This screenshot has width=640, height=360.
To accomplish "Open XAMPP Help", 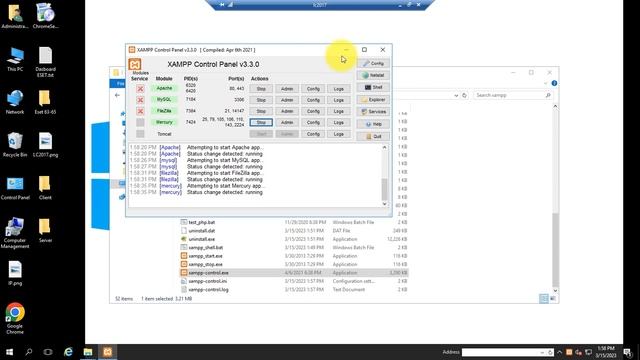I will coord(373,124).
